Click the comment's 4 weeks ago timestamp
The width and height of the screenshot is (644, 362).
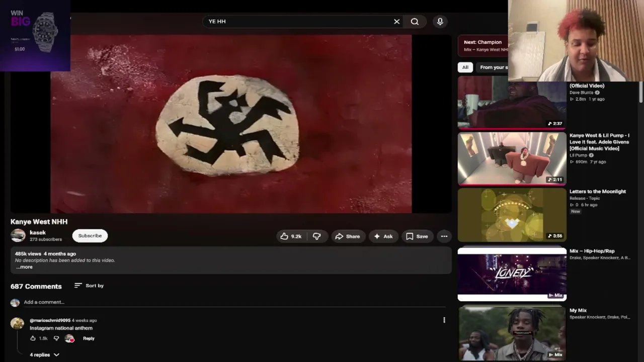click(85, 320)
